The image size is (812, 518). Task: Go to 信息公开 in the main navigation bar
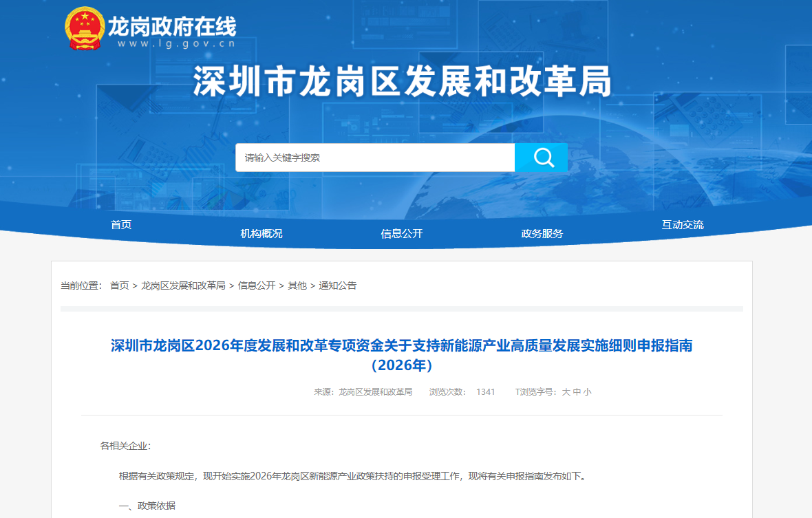(402, 233)
